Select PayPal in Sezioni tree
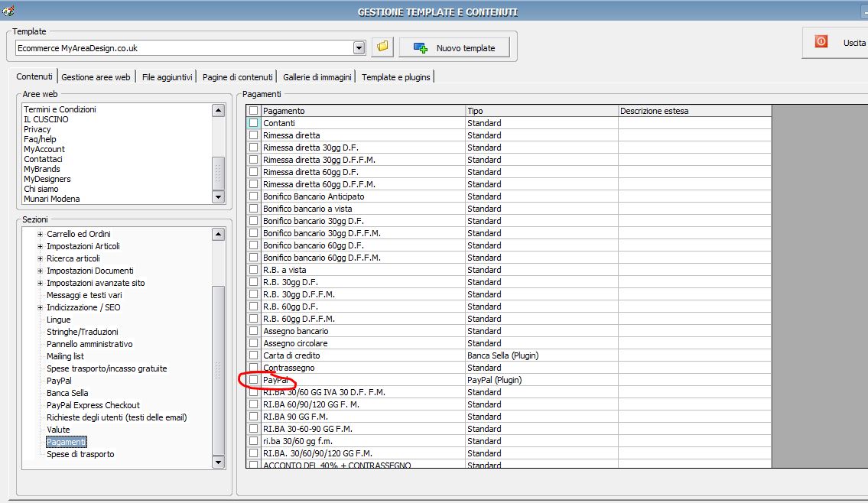Viewport: 868px width, 503px height. tap(59, 381)
